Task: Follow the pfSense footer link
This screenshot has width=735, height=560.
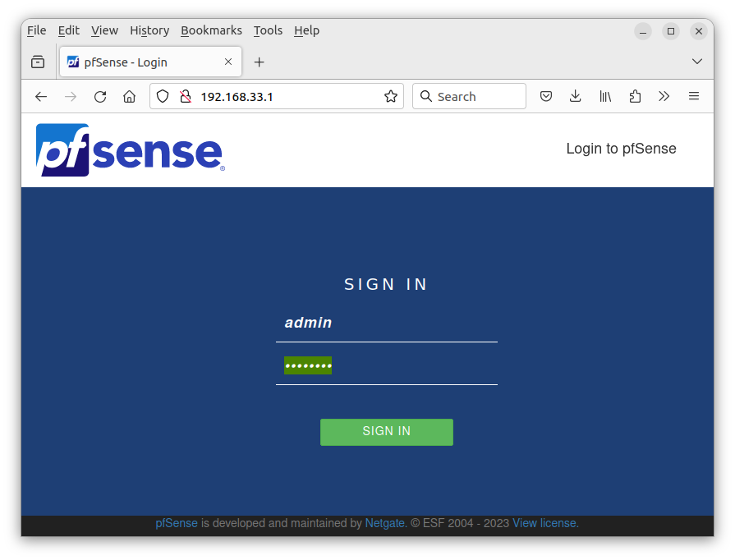Action: [x=177, y=523]
